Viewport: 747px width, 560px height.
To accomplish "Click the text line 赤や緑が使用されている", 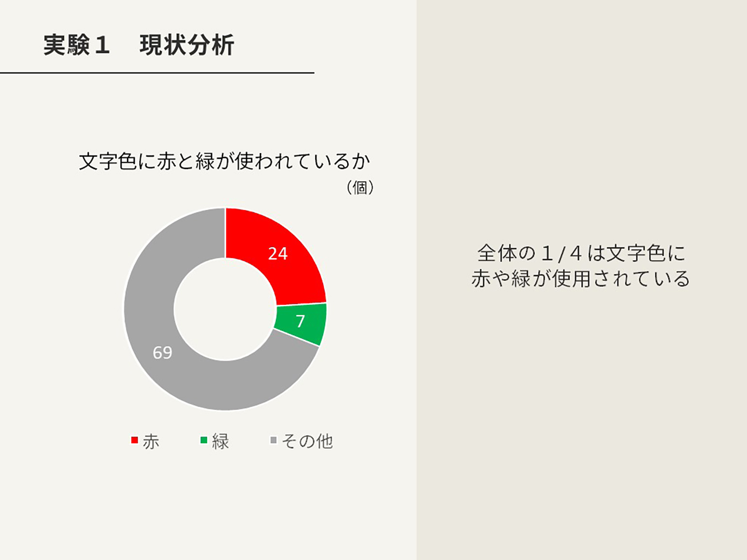I will [x=581, y=279].
